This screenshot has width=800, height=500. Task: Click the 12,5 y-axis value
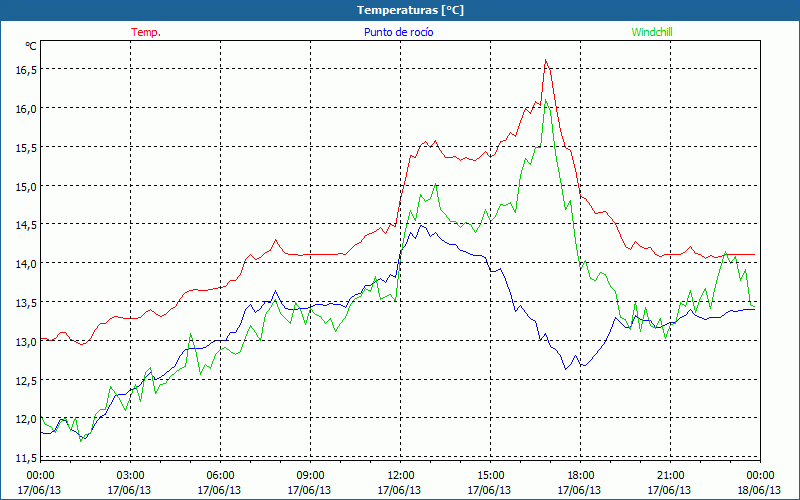26,380
